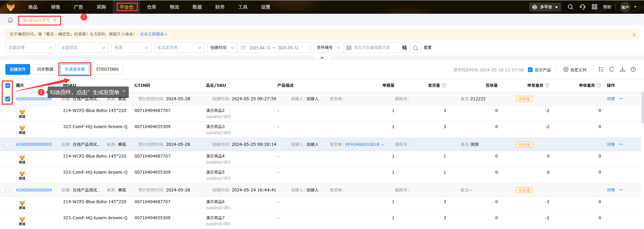Uncheck the 显示产品 checkbox
644x229 pixels.
tap(530, 70)
